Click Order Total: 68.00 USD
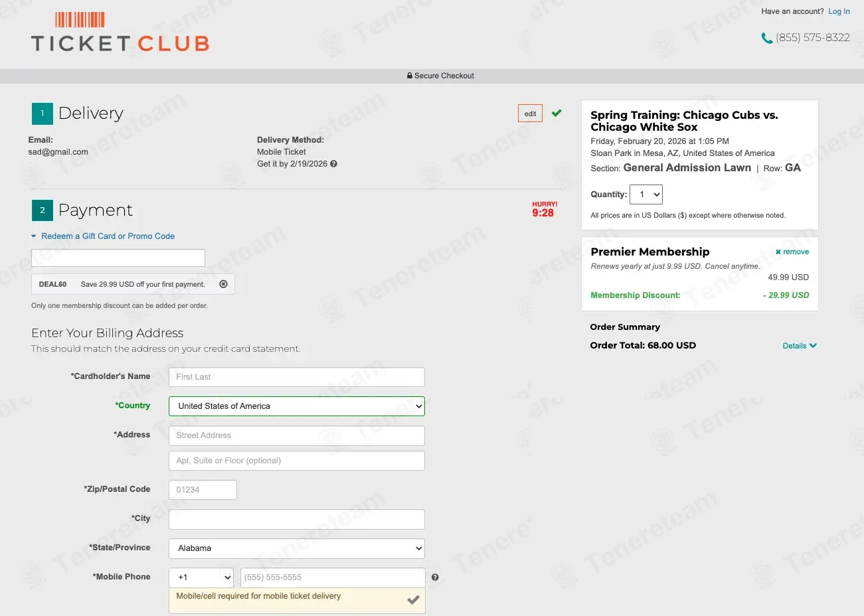The height and width of the screenshot is (616, 864). pyautogui.click(x=643, y=346)
